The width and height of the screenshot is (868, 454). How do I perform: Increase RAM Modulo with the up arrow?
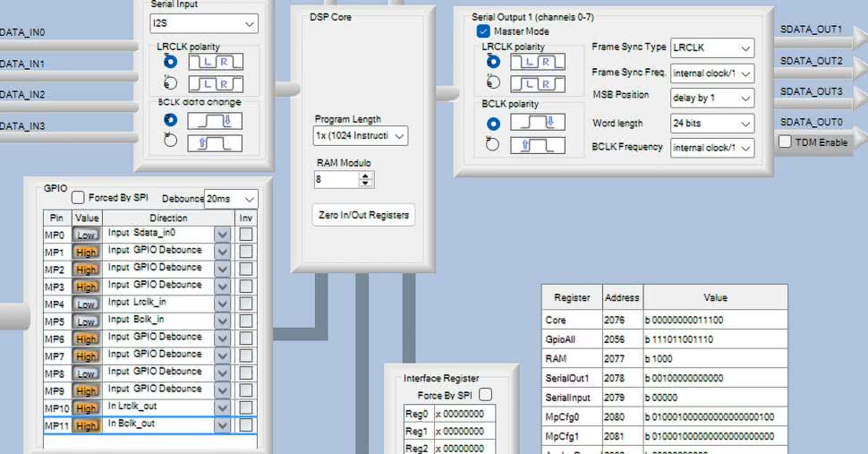[x=365, y=176]
